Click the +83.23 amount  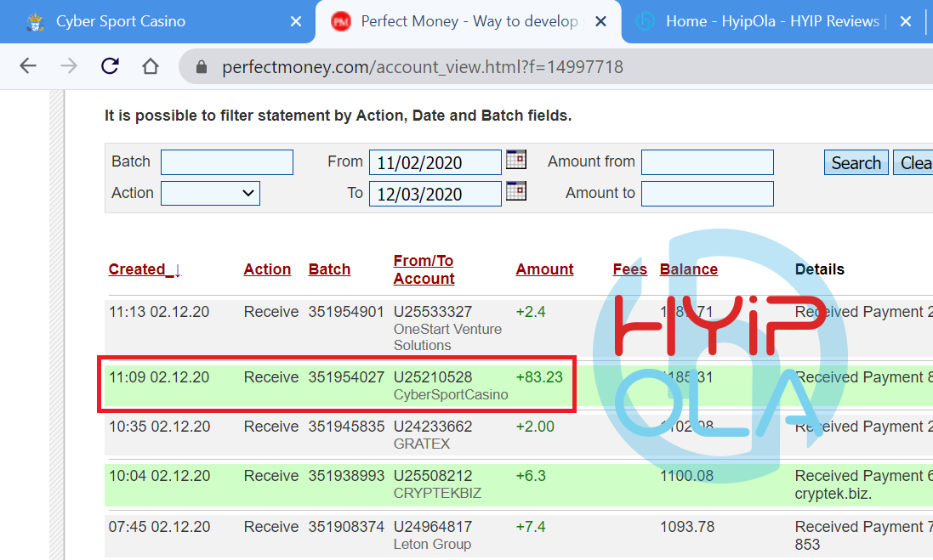(x=539, y=377)
